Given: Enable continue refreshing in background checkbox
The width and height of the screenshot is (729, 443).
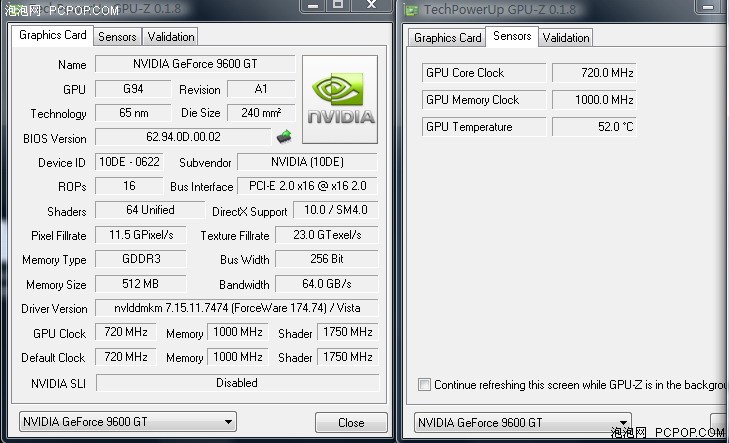Looking at the screenshot, I should 424,384.
